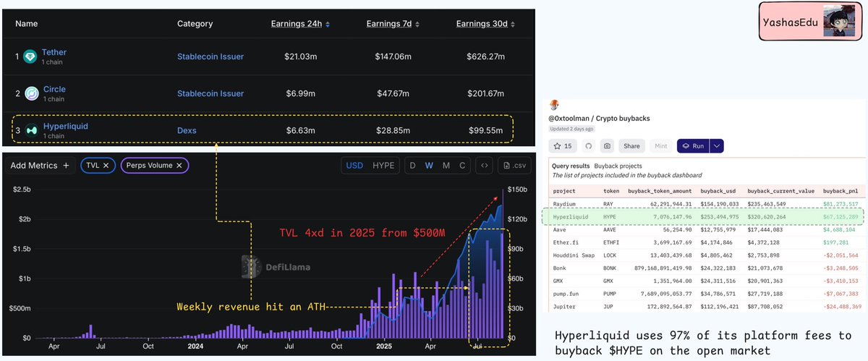Click the buyback_usd column header
868x361 pixels.
[719, 192]
